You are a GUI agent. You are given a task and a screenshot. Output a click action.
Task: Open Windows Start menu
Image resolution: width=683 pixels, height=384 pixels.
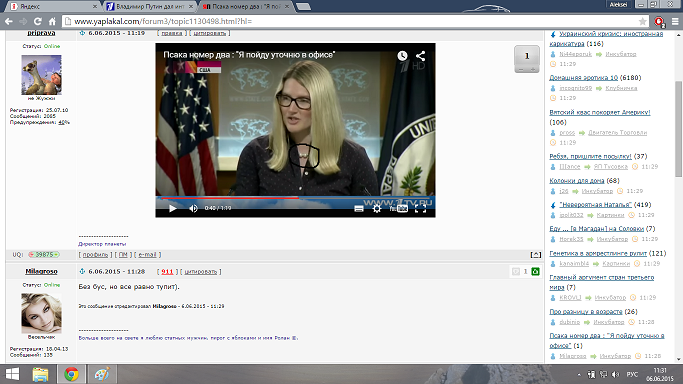(x=13, y=374)
